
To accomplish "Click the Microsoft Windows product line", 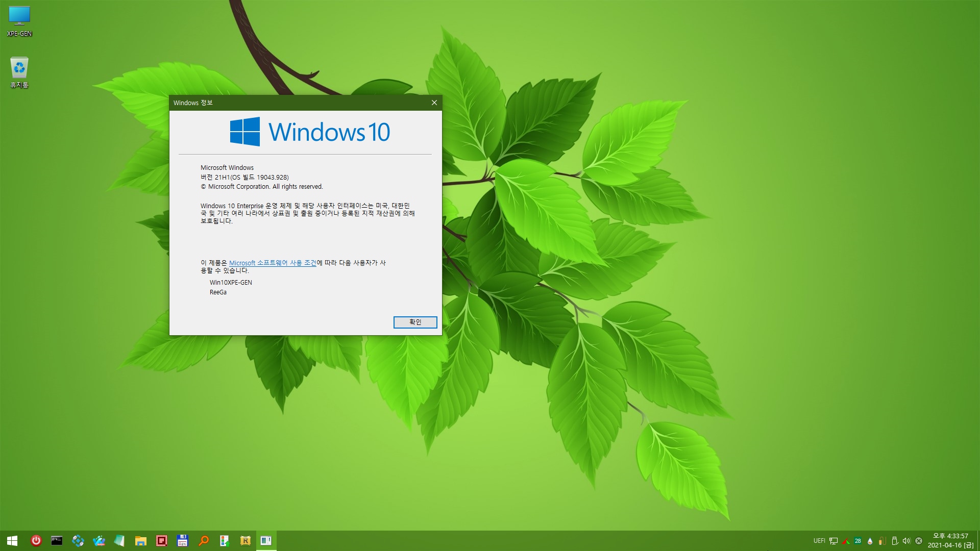I will click(x=227, y=167).
